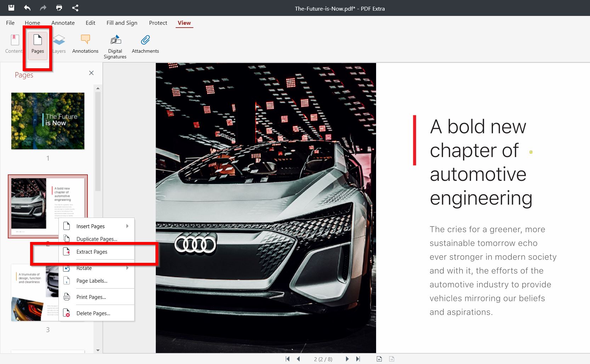Choose Duplicate Pages... from context menu
This screenshot has height=364, width=590.
click(x=96, y=239)
